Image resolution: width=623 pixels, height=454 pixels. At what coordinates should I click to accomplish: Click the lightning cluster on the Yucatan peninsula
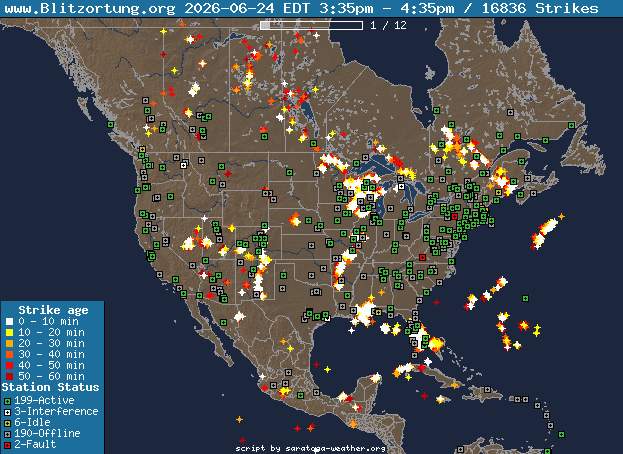[375, 377]
